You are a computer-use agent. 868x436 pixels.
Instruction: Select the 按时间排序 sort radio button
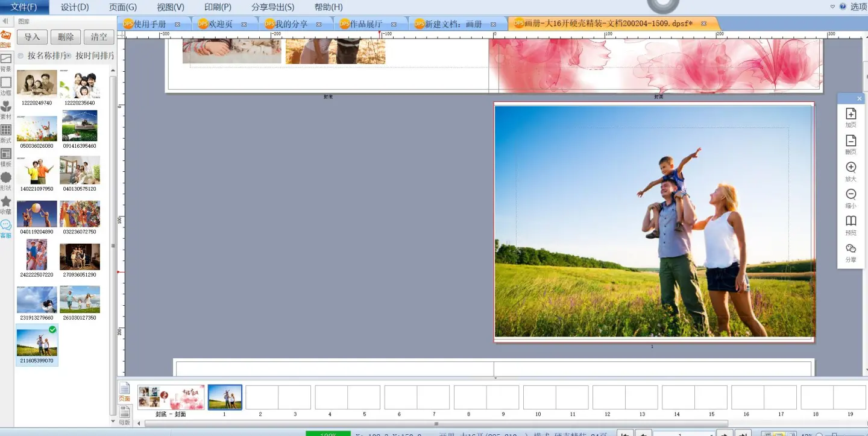click(x=69, y=56)
